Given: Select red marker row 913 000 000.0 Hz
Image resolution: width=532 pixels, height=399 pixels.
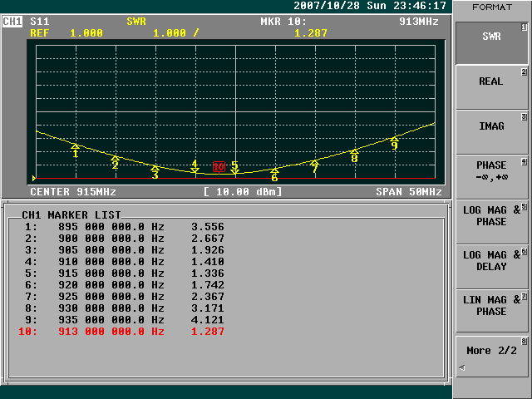Looking at the screenshot, I should 121,332.
